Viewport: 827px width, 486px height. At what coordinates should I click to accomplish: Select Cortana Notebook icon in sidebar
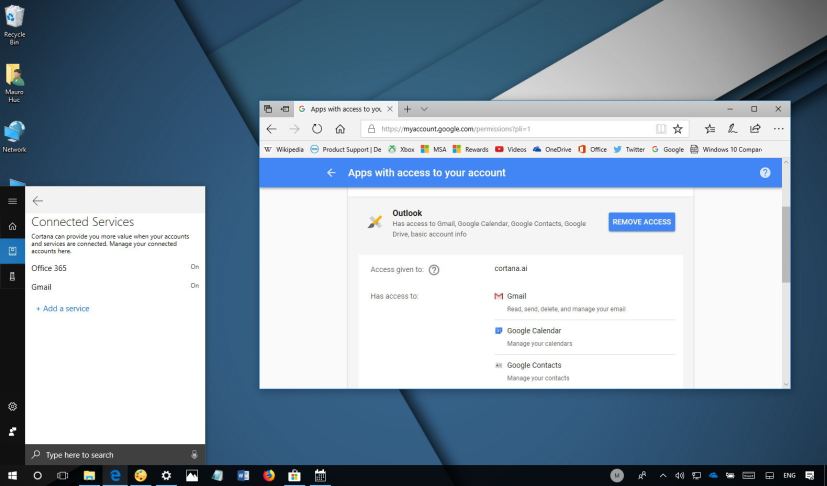pos(12,251)
